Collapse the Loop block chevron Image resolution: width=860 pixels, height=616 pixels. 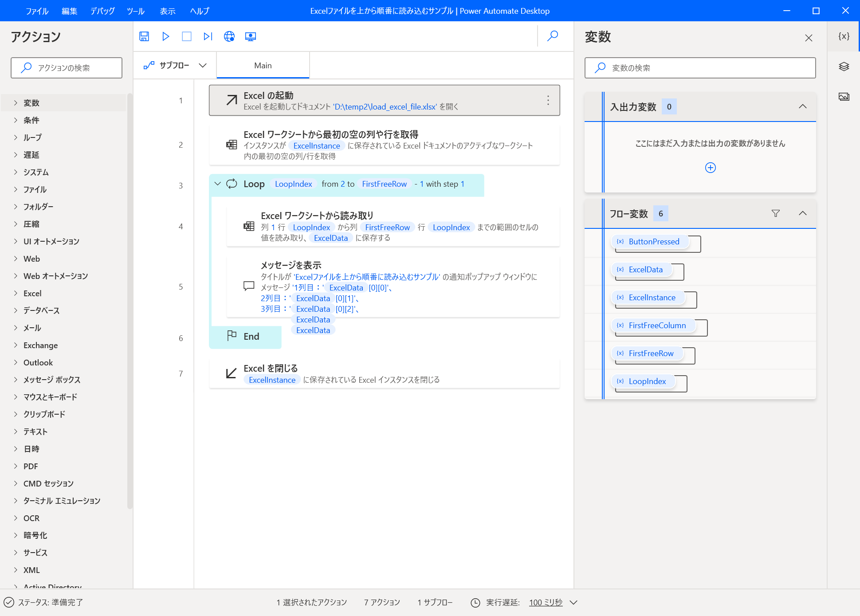[217, 184]
